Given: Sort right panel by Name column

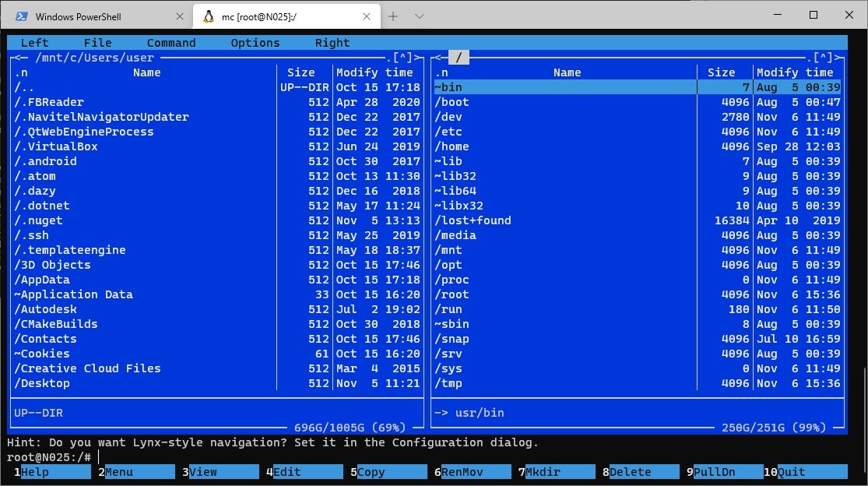Looking at the screenshot, I should (568, 72).
